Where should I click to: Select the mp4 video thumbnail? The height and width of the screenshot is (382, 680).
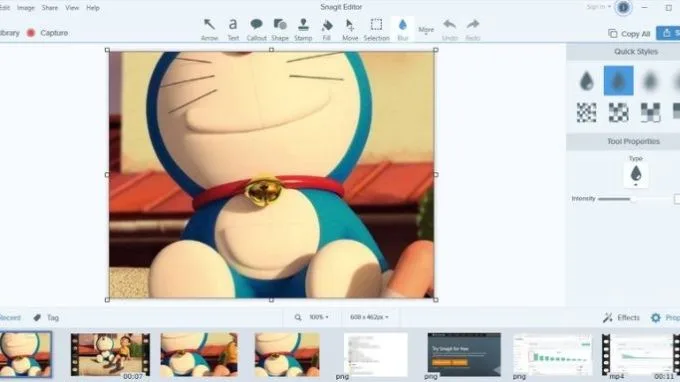coord(641,355)
